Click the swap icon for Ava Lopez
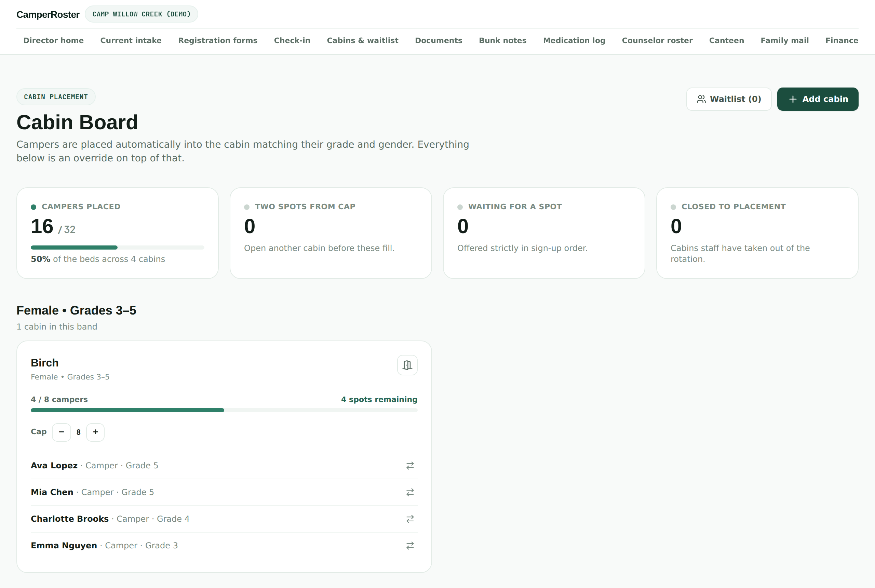This screenshot has width=875, height=588. 410,465
